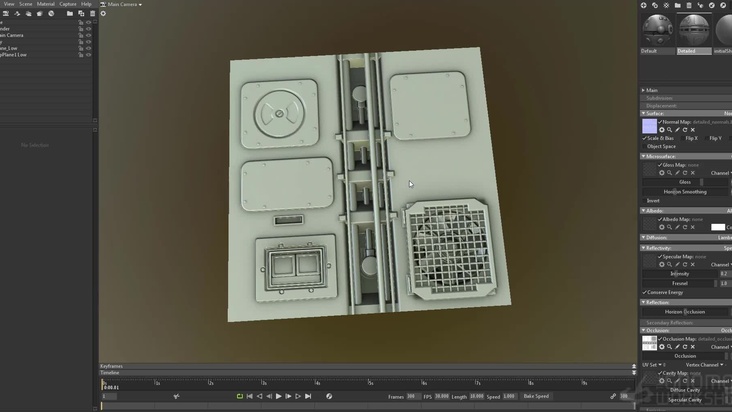Click Normal Map magnifier search icon
Viewport: 732px width, 412px height.
(x=669, y=130)
